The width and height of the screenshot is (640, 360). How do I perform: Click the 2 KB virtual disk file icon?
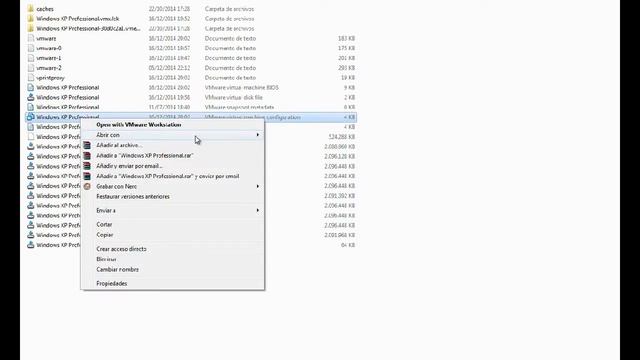point(31,97)
